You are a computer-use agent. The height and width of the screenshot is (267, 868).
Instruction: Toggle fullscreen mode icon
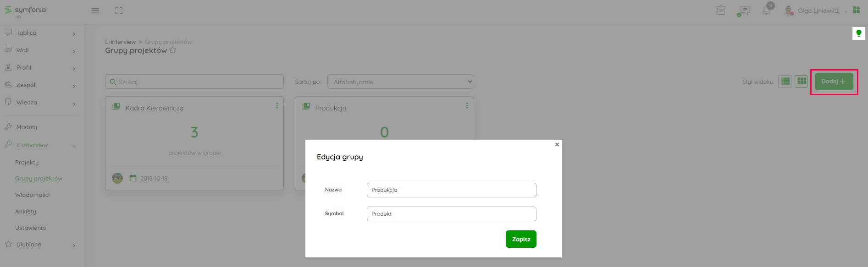pos(119,11)
